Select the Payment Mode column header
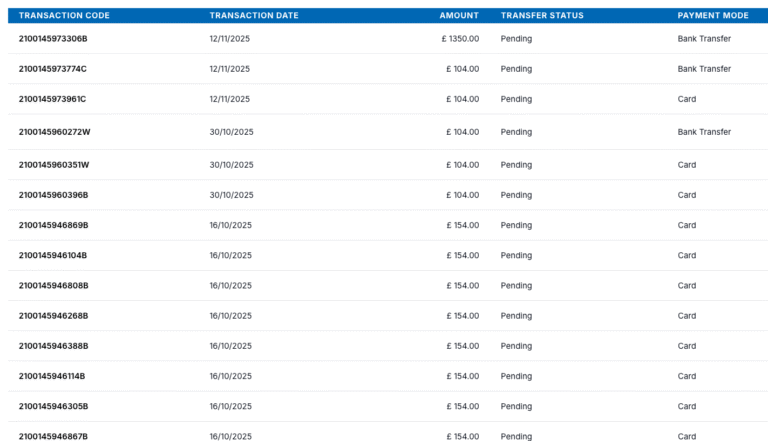 click(x=713, y=16)
